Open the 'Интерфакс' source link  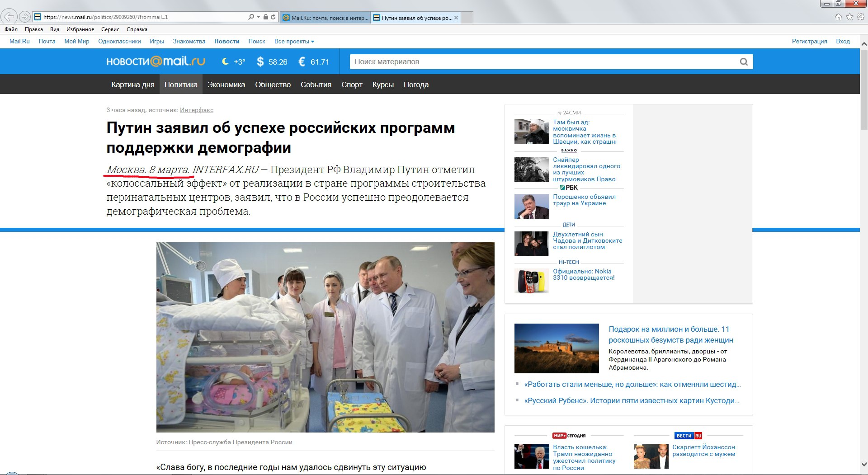click(196, 110)
